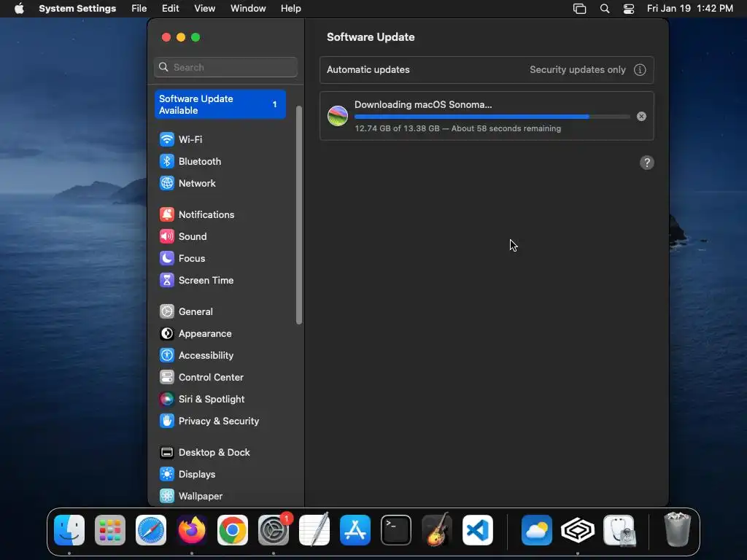
Task: Open the Edit menu
Action: 171,9
